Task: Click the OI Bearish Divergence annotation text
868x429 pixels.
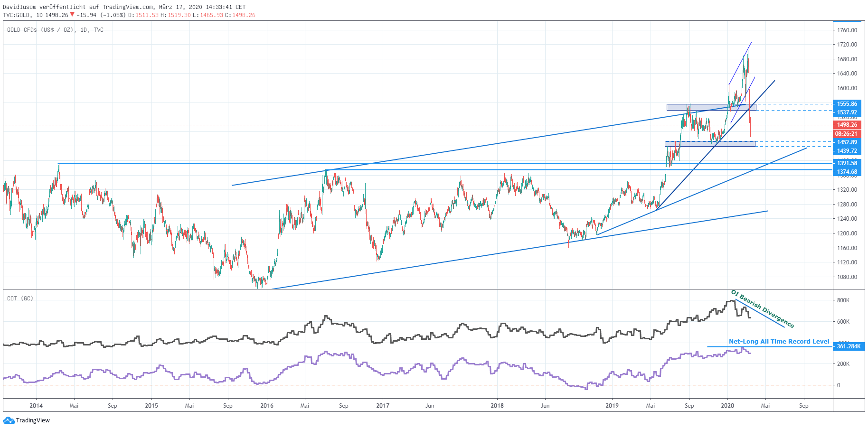Action: coord(762,309)
